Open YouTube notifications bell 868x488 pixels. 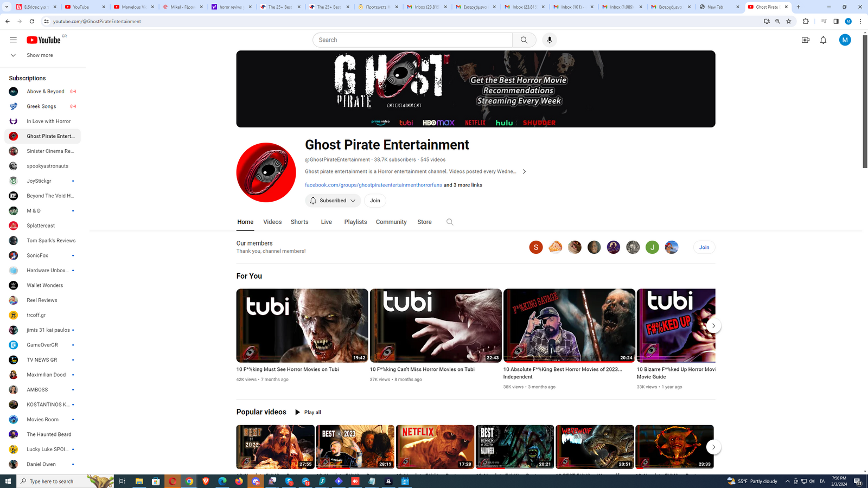[823, 40]
